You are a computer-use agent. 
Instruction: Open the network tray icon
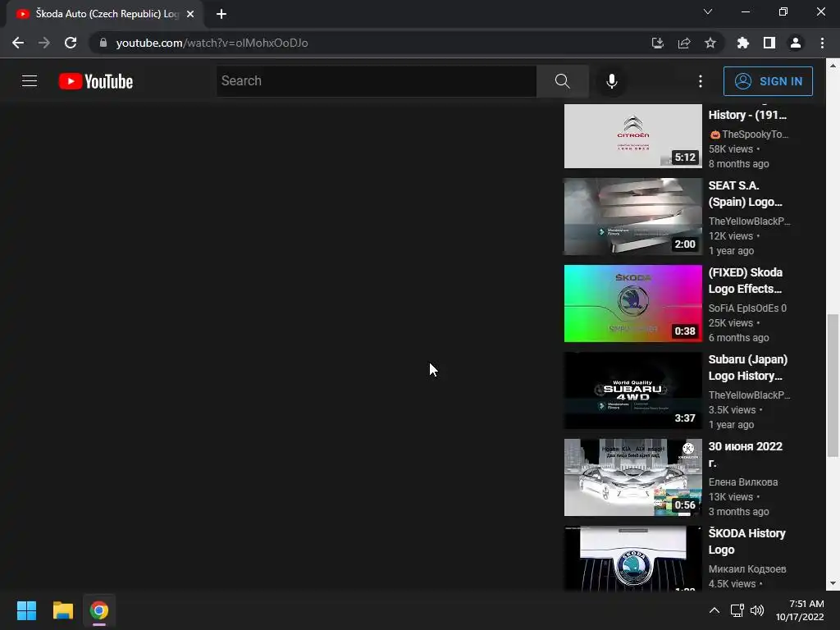click(x=737, y=610)
